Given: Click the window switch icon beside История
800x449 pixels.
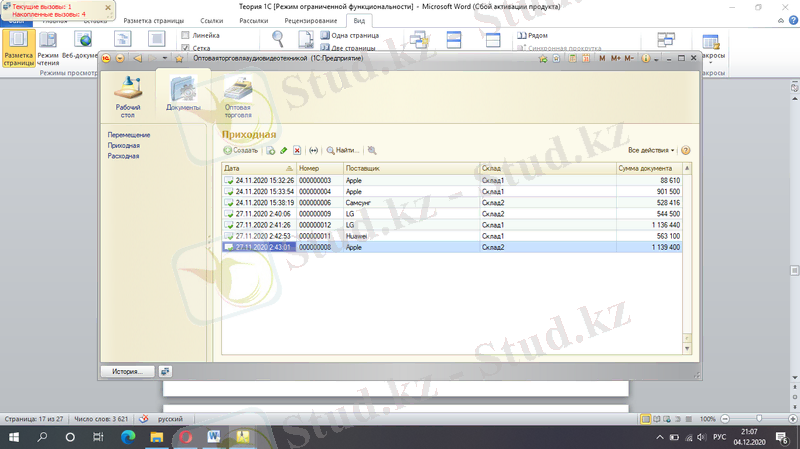Looking at the screenshot, I should (165, 371).
